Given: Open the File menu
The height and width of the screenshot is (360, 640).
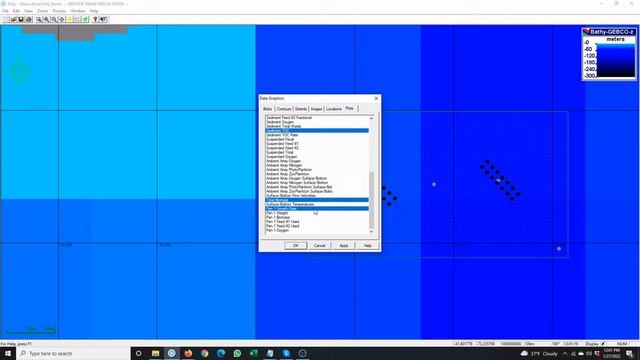Looking at the screenshot, I should tap(5, 11).
